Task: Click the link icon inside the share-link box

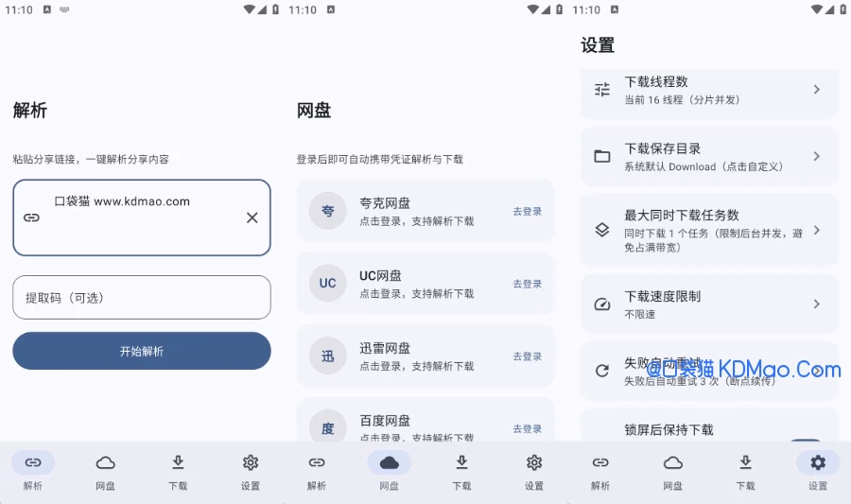Action: click(x=31, y=217)
